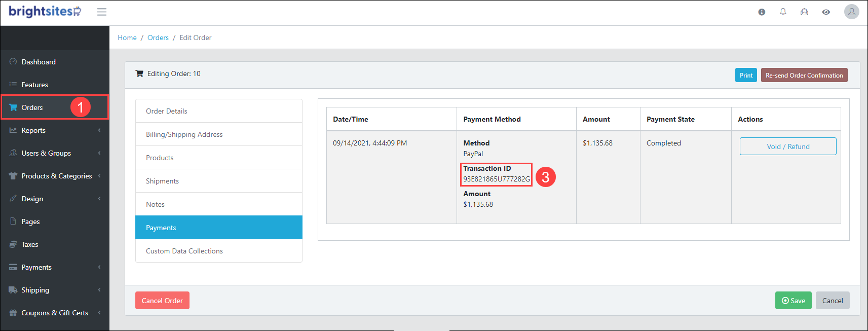
Task: Select transaction ID 93E821865U777282G
Action: 497,179
